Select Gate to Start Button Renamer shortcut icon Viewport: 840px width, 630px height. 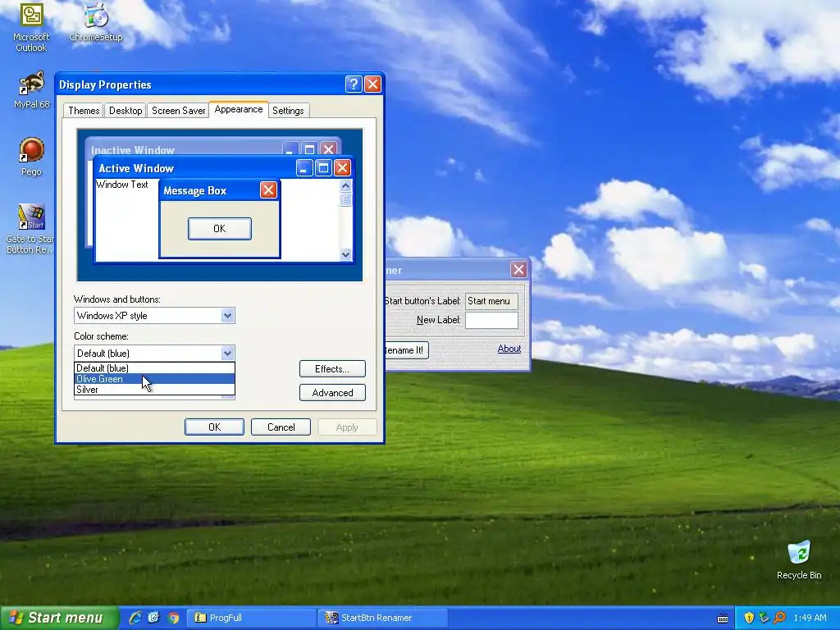coord(30,229)
